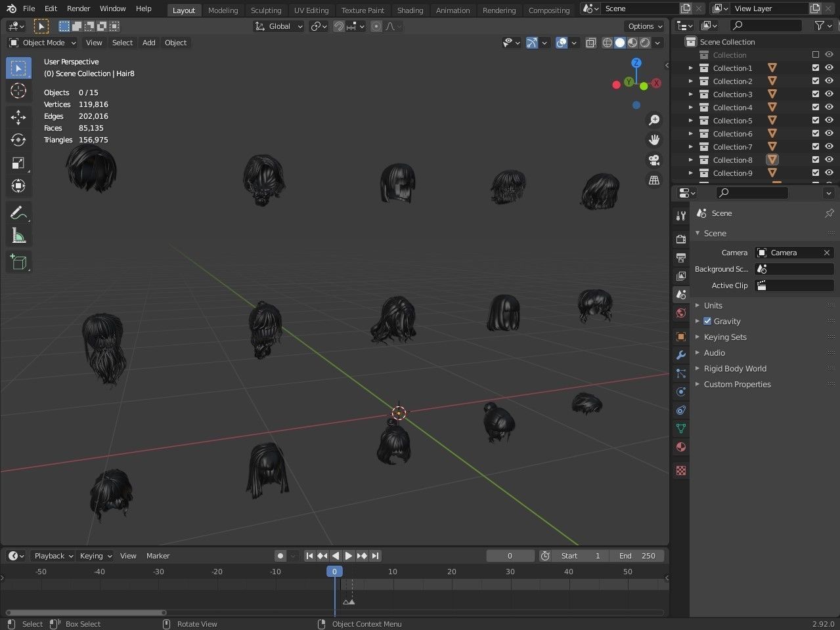Click the timeline Marker menu
The image size is (840, 630).
pos(158,556)
